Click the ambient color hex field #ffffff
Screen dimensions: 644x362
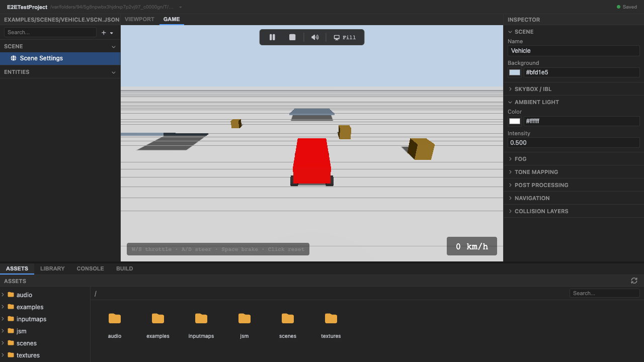[x=582, y=121]
